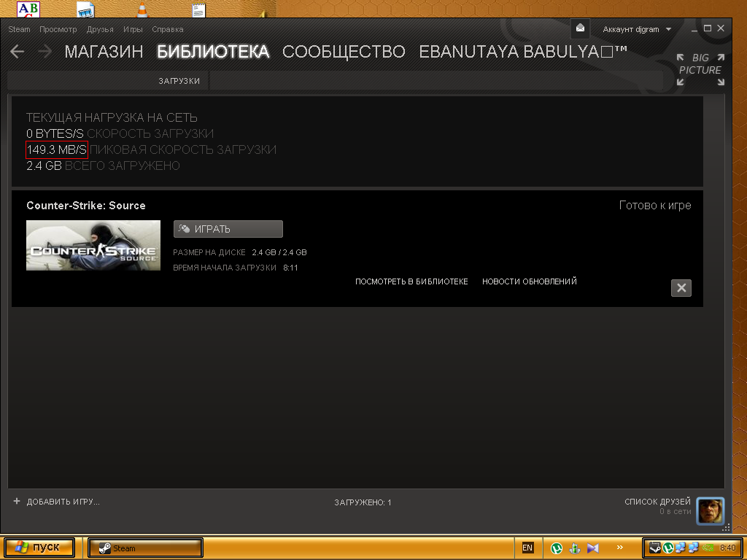This screenshot has height=560, width=747.
Task: Click ДОБАВИТЬ ИГРУ... label
Action: [x=63, y=502]
